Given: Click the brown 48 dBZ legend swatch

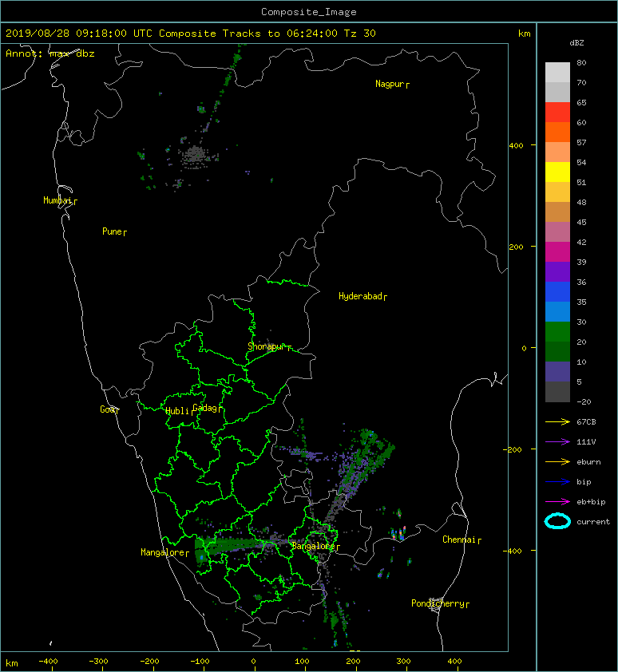Looking at the screenshot, I should click(x=557, y=211).
